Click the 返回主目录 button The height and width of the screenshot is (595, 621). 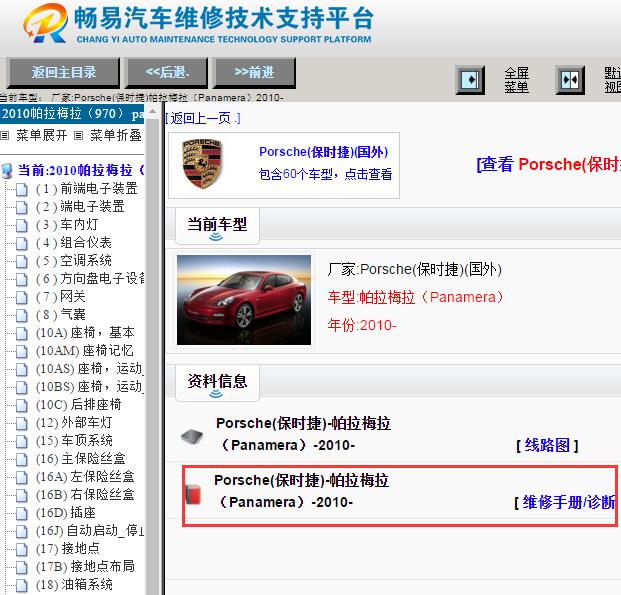pyautogui.click(x=63, y=72)
